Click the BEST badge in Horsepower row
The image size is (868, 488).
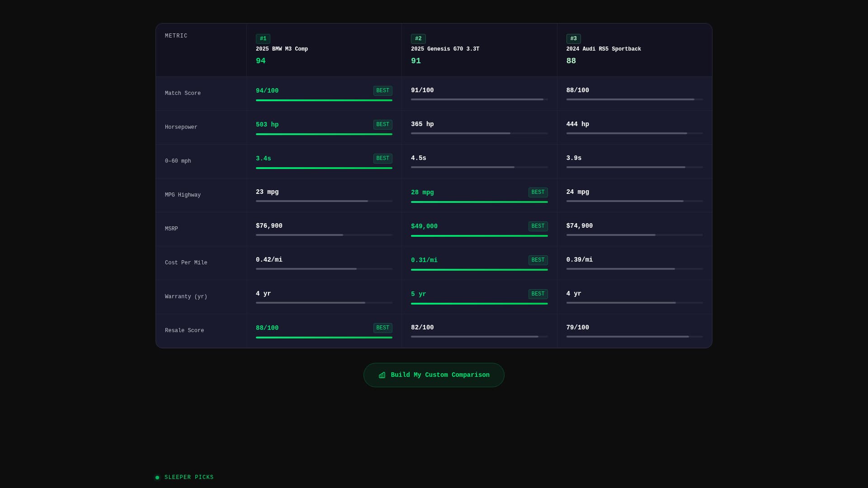tap(382, 125)
